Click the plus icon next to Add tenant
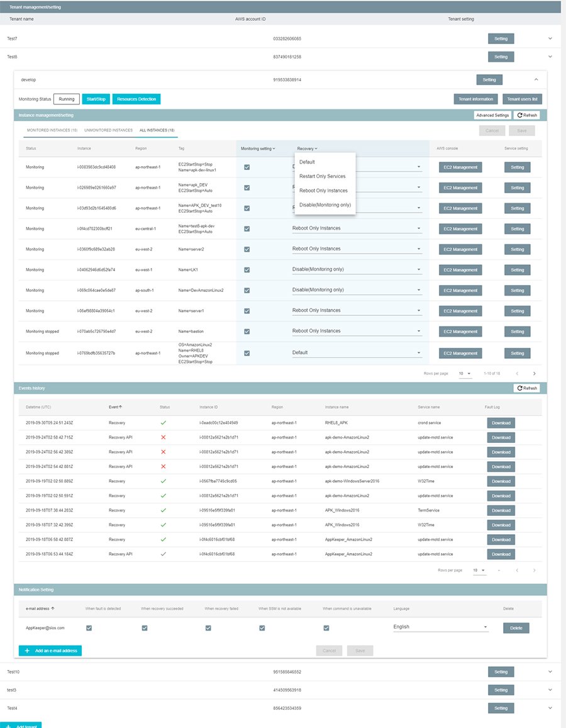 [x=9, y=725]
